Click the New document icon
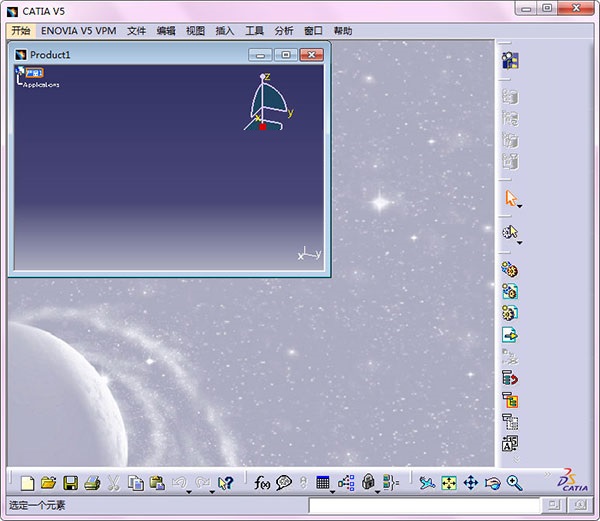The width and height of the screenshot is (600, 521). [27, 483]
